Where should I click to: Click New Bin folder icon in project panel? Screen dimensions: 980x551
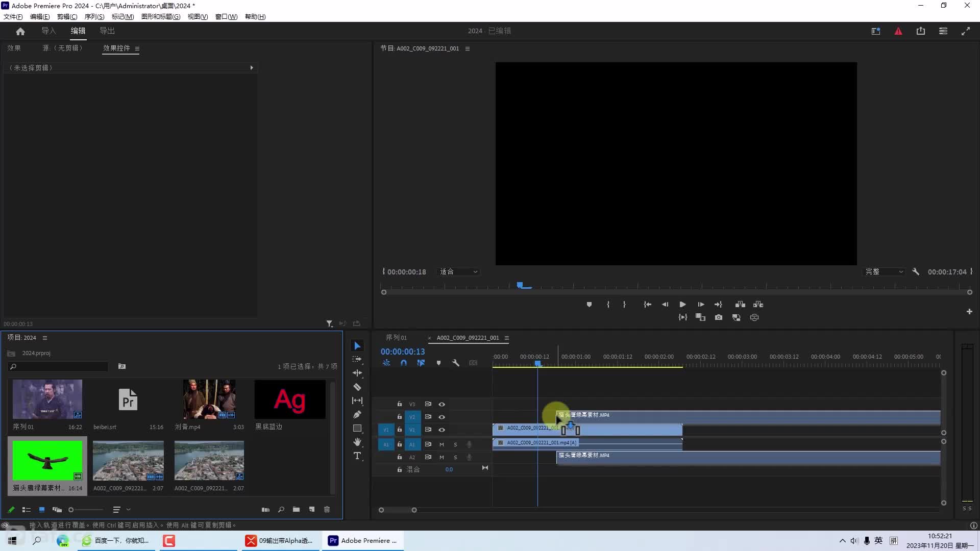[296, 509]
